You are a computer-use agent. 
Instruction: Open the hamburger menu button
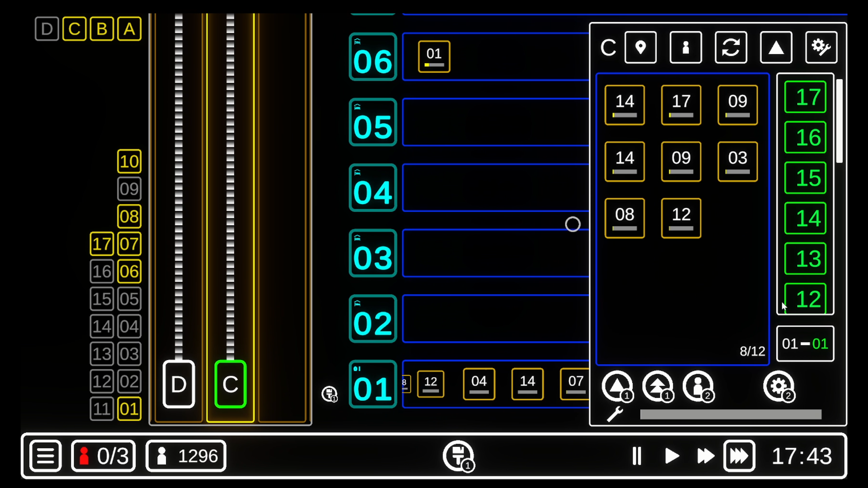click(x=45, y=455)
